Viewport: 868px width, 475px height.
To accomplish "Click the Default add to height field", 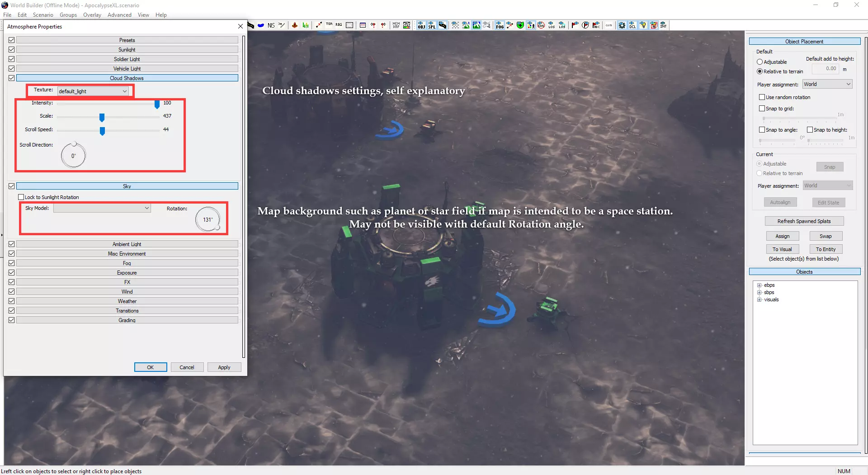I will coord(826,69).
